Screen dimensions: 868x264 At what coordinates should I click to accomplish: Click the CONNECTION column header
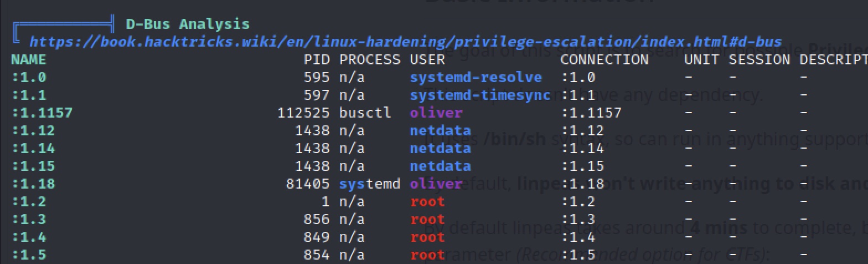pos(604,59)
